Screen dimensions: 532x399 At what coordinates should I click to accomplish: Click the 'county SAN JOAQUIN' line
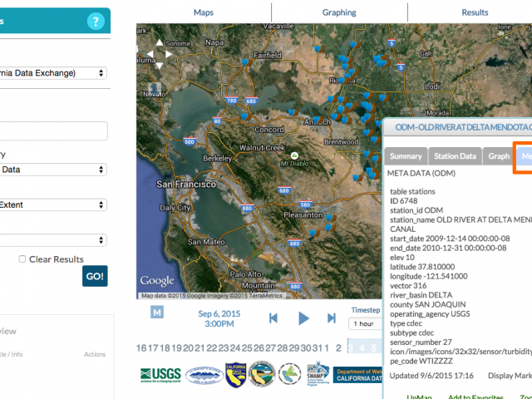tap(428, 304)
